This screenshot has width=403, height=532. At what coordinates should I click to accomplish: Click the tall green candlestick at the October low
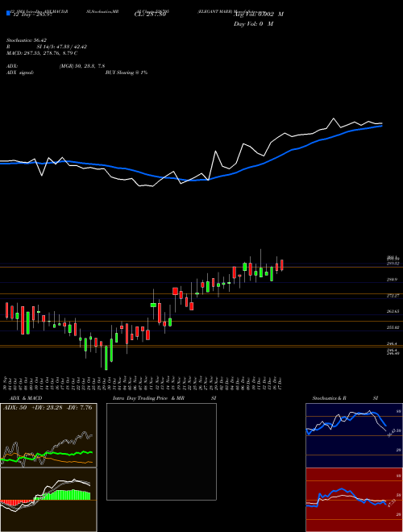(x=106, y=358)
